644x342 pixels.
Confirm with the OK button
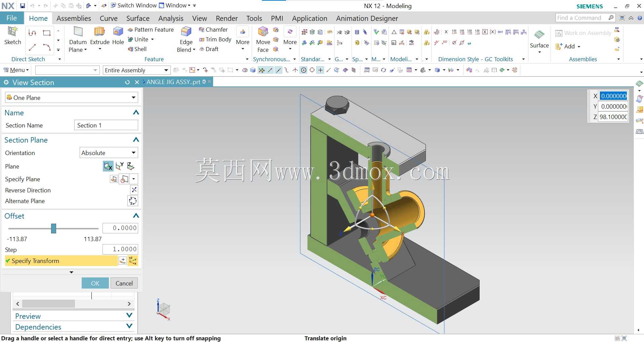click(95, 283)
